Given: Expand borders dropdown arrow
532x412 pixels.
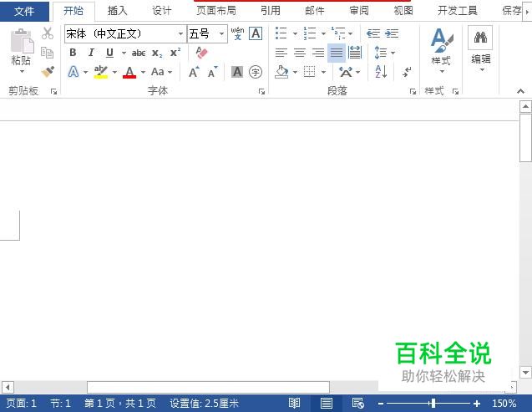Looking at the screenshot, I should pyautogui.click(x=323, y=72).
